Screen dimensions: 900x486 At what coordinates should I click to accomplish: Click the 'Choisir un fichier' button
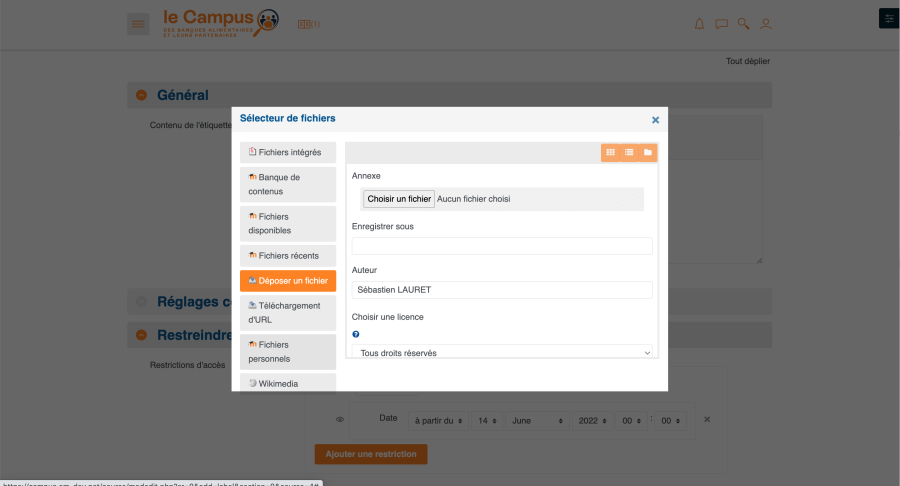click(x=399, y=199)
